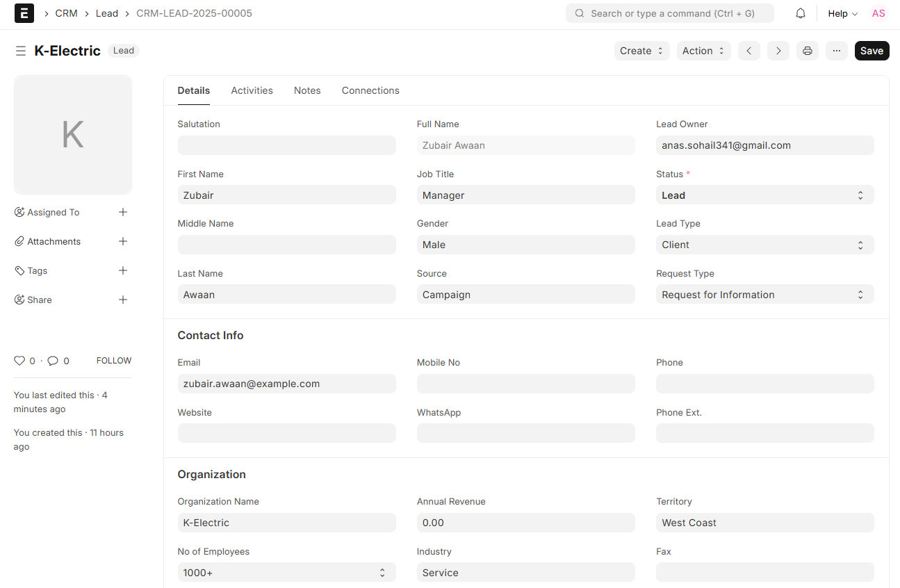
Task: Go to next lead record arrow
Action: point(778,51)
